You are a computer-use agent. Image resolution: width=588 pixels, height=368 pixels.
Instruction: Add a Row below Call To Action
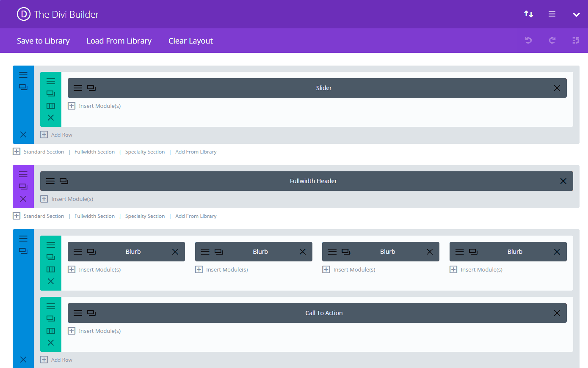pyautogui.click(x=56, y=359)
